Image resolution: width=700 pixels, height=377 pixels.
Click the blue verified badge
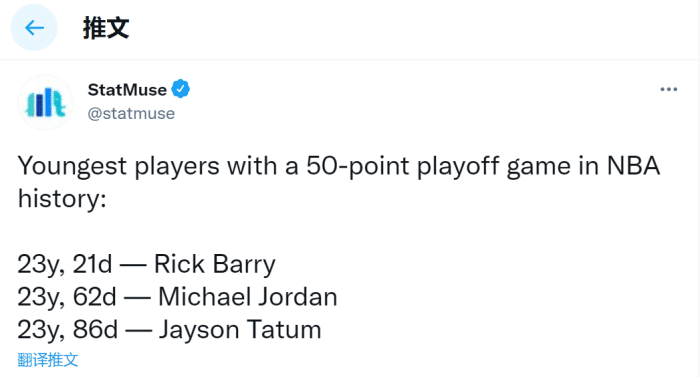click(181, 89)
